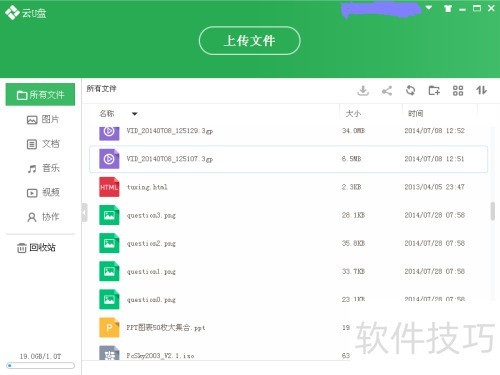
Task: Sort by 名称 column header
Action: [x=107, y=114]
